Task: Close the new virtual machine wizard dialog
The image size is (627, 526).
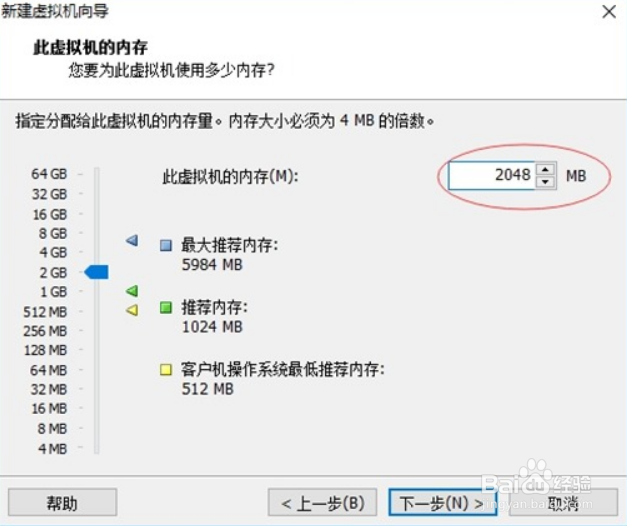Action: 609,12
